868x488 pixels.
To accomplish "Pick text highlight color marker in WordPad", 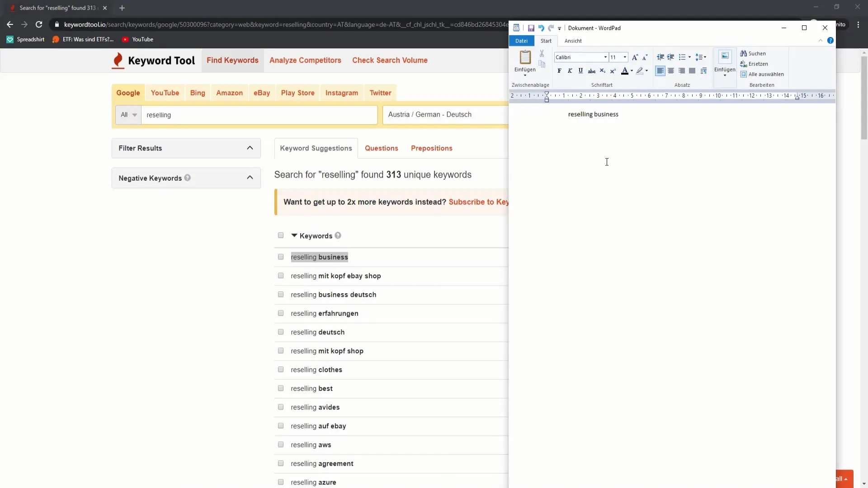I will tap(639, 71).
